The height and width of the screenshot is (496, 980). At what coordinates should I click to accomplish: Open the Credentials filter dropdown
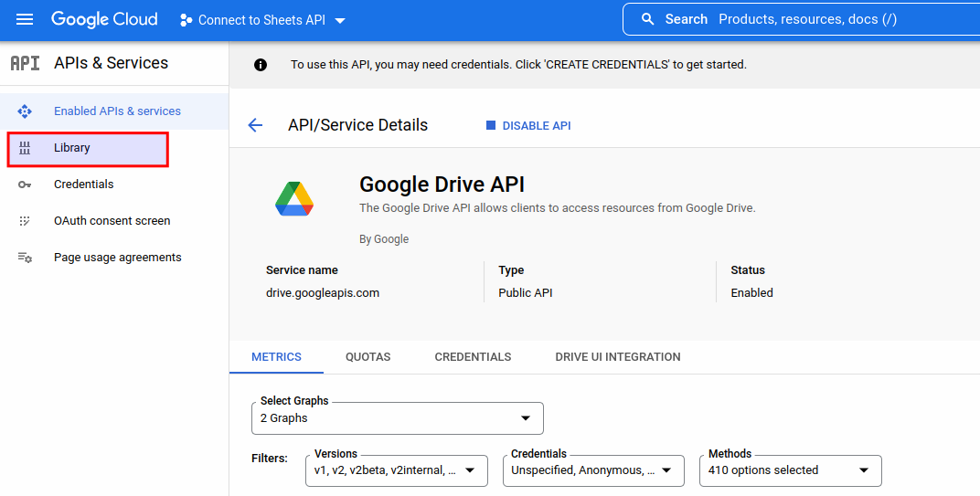pos(593,470)
